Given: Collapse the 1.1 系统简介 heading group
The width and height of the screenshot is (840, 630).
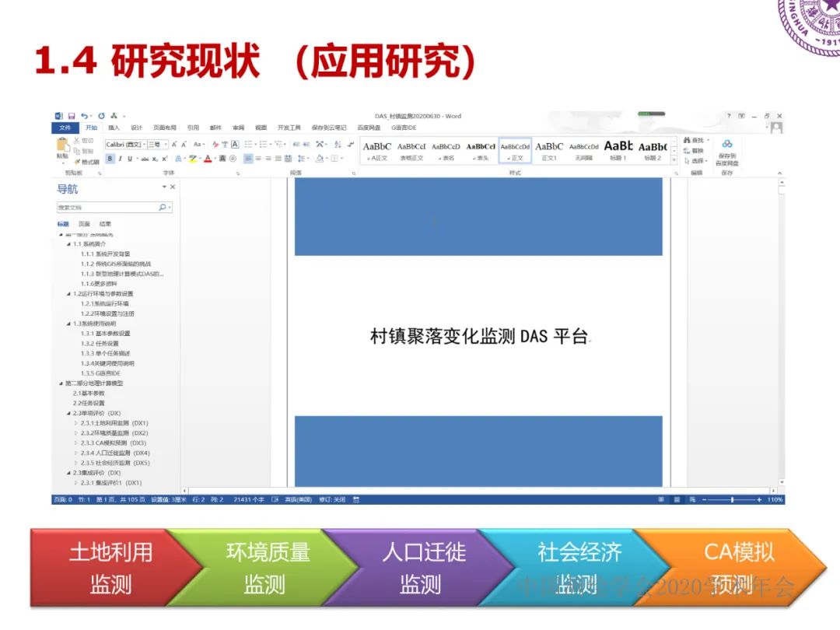Looking at the screenshot, I should click(68, 244).
